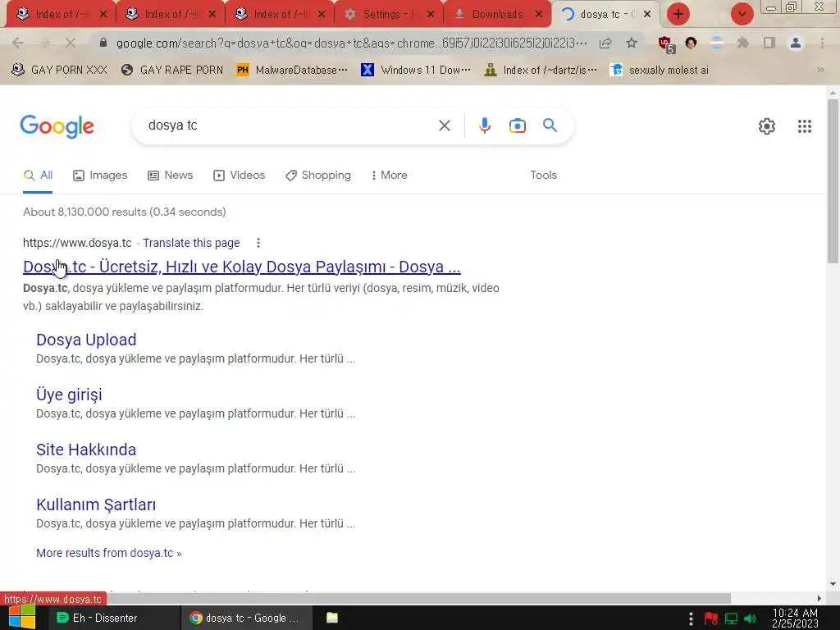Open the Dosya.tc main result link
The width and height of the screenshot is (840, 630).
pos(242,267)
